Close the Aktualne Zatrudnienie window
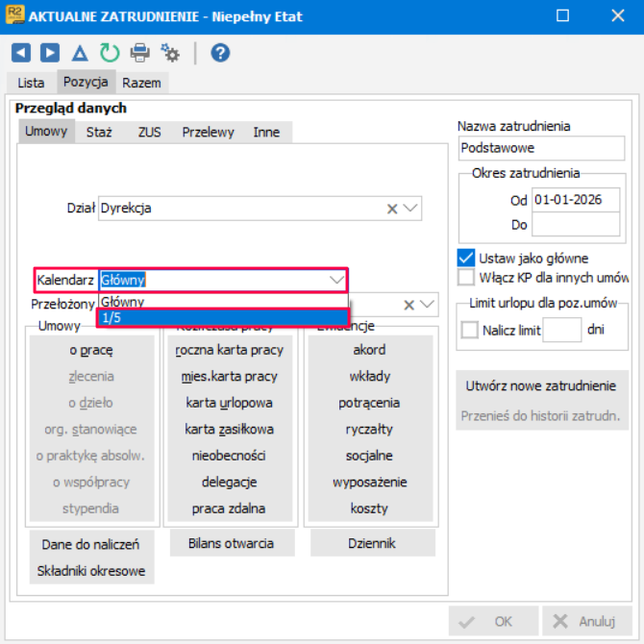The image size is (644, 644). click(618, 15)
